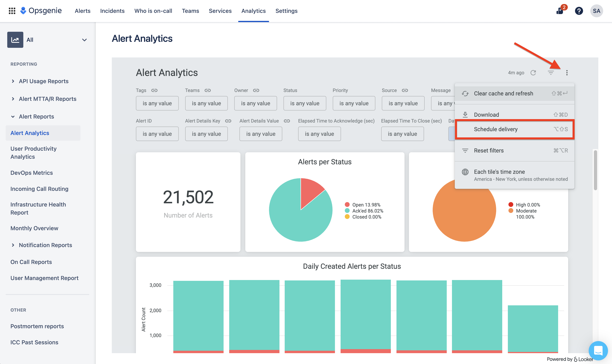Select Schedule delivery from the menu
This screenshot has width=612, height=364.
coord(496,129)
